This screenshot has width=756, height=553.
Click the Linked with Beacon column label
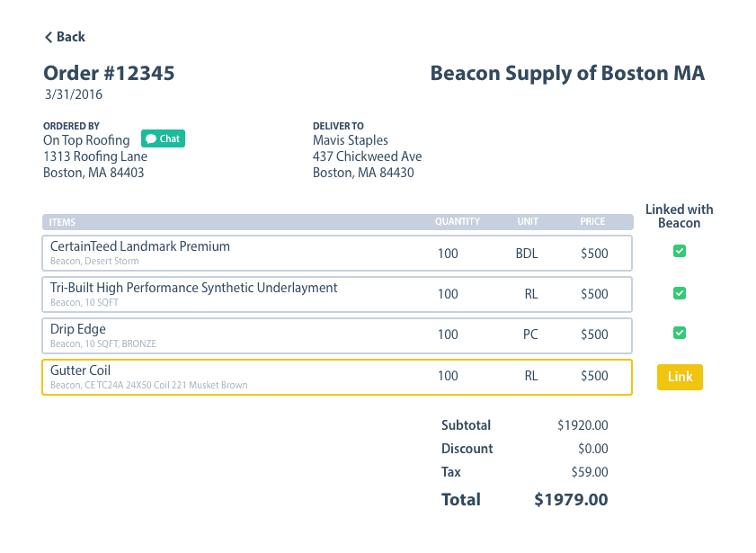(679, 216)
